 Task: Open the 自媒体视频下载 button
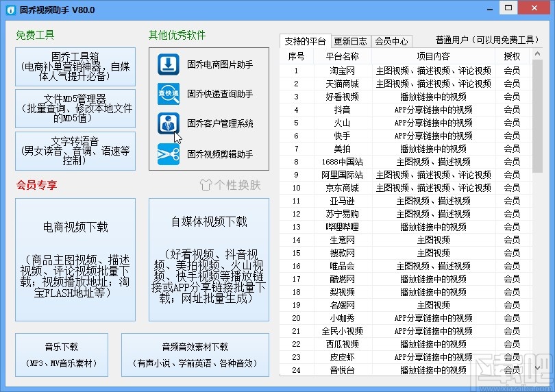(x=209, y=260)
